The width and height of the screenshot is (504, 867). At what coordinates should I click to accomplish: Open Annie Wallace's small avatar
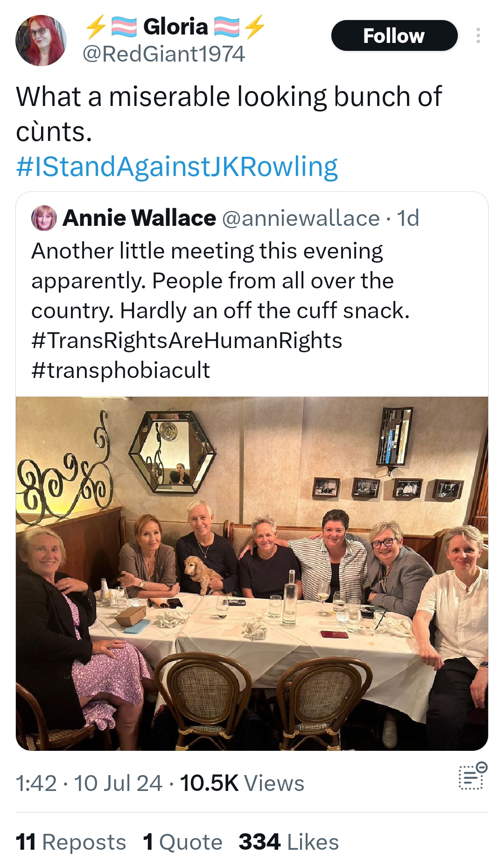pyautogui.click(x=44, y=218)
